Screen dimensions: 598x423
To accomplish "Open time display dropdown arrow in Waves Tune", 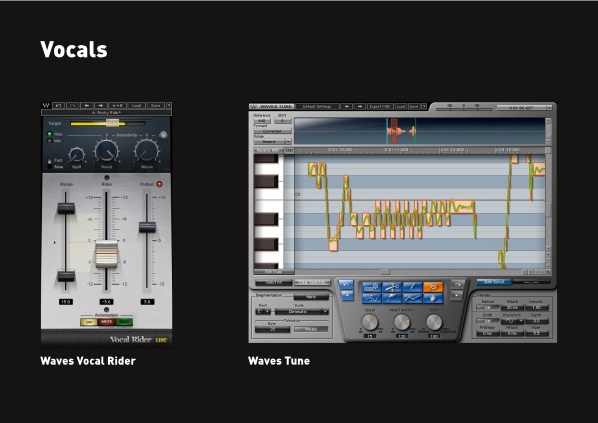I will coord(549,108).
